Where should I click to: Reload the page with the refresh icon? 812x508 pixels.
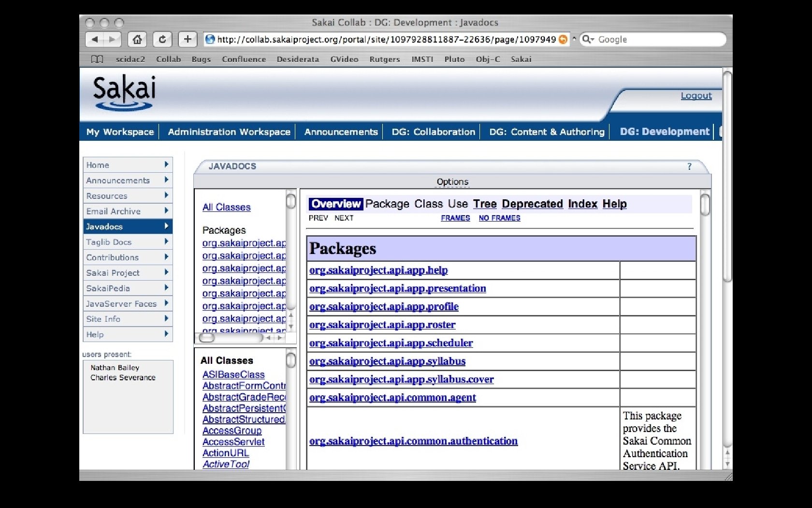162,39
